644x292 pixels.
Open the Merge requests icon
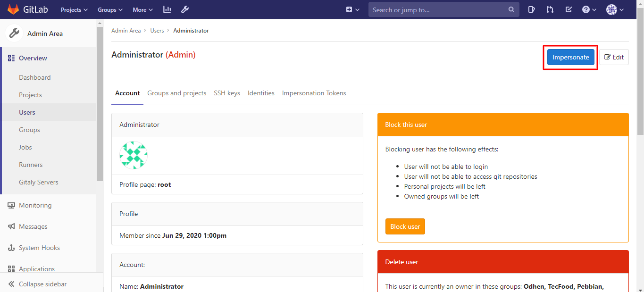[550, 9]
